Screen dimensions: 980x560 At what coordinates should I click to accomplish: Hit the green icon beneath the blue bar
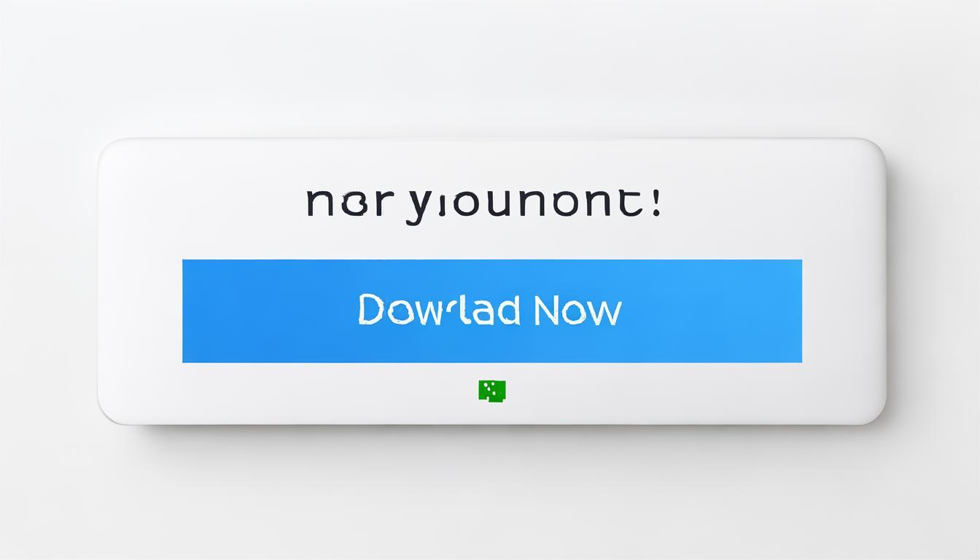492,390
